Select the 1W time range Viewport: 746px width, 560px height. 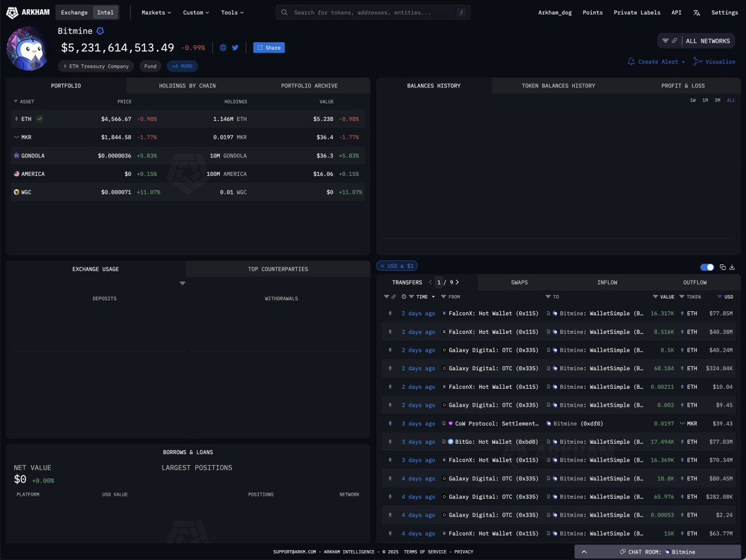click(x=692, y=100)
